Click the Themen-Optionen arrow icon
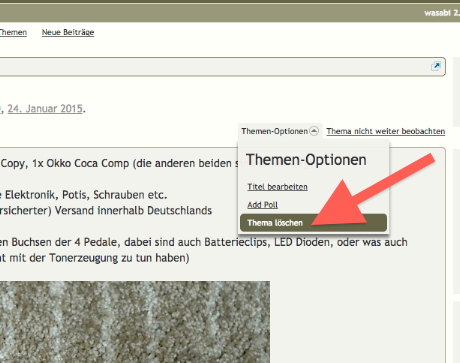This screenshot has height=363, width=460. [x=314, y=131]
